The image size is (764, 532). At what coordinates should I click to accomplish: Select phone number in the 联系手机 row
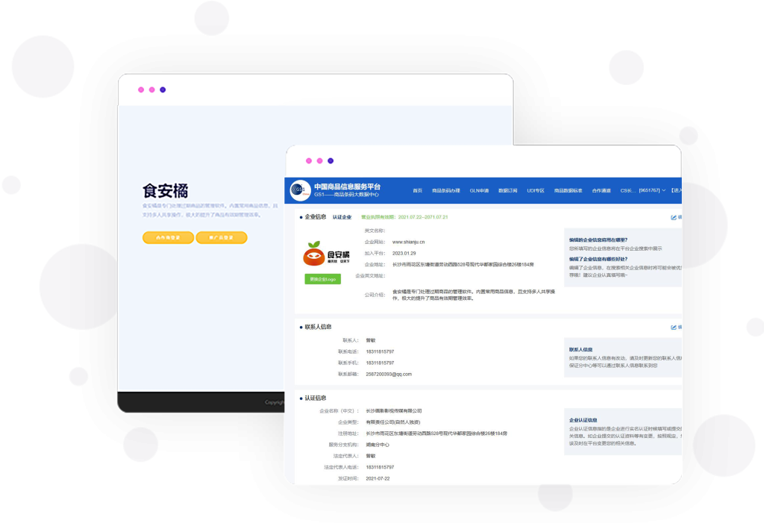pyautogui.click(x=380, y=363)
